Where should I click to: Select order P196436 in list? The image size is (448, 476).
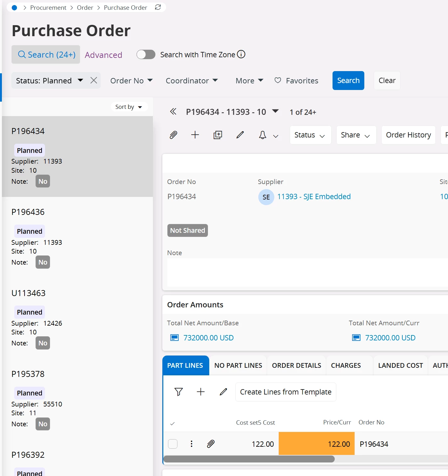(77, 238)
